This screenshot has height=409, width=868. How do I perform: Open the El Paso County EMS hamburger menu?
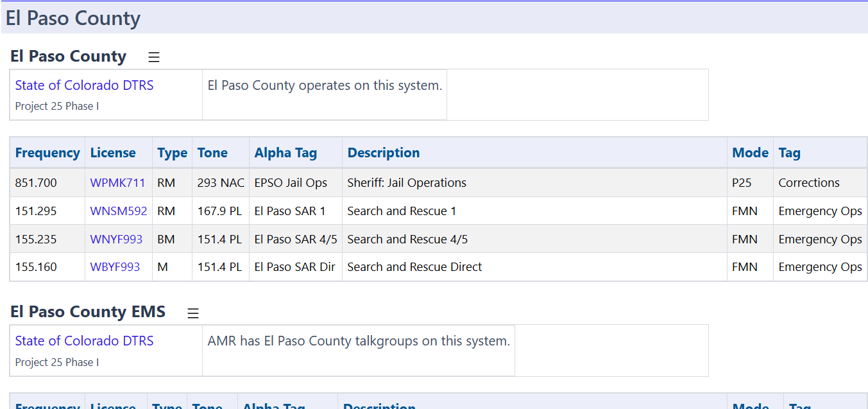pyautogui.click(x=193, y=313)
